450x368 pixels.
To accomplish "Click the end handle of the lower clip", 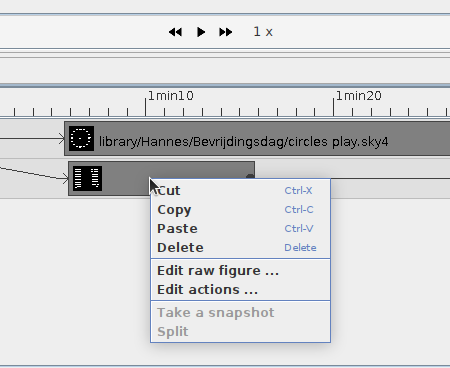I will pyautogui.click(x=250, y=176).
